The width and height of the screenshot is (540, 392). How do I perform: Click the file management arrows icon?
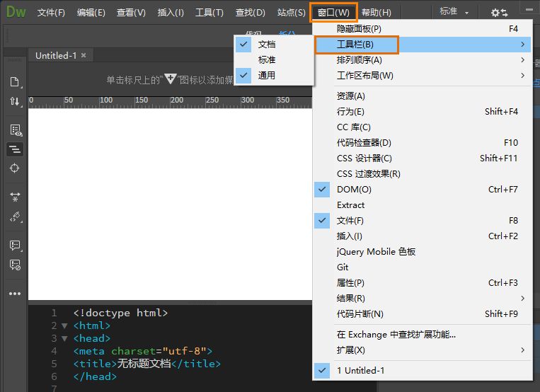click(15, 101)
